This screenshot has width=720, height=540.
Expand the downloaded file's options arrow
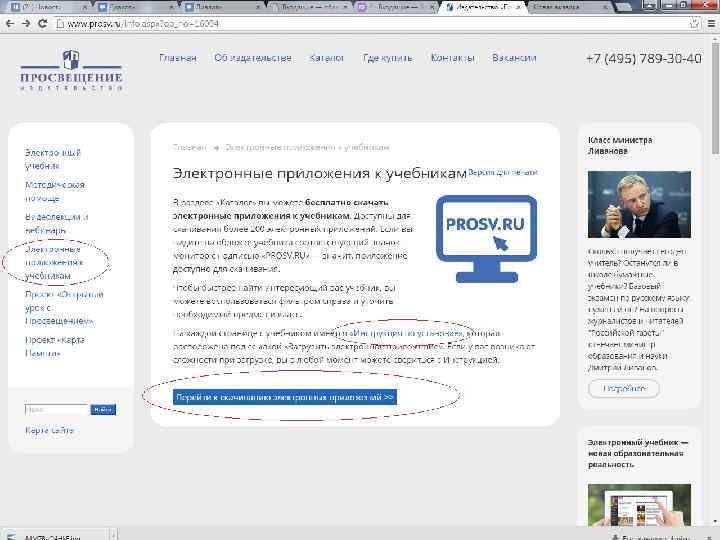coord(113,535)
